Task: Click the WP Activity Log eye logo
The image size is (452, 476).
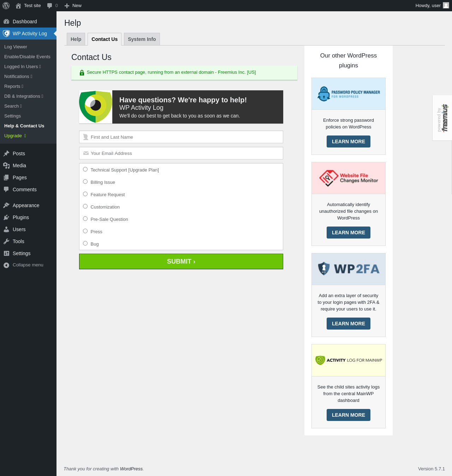Action: (96, 107)
